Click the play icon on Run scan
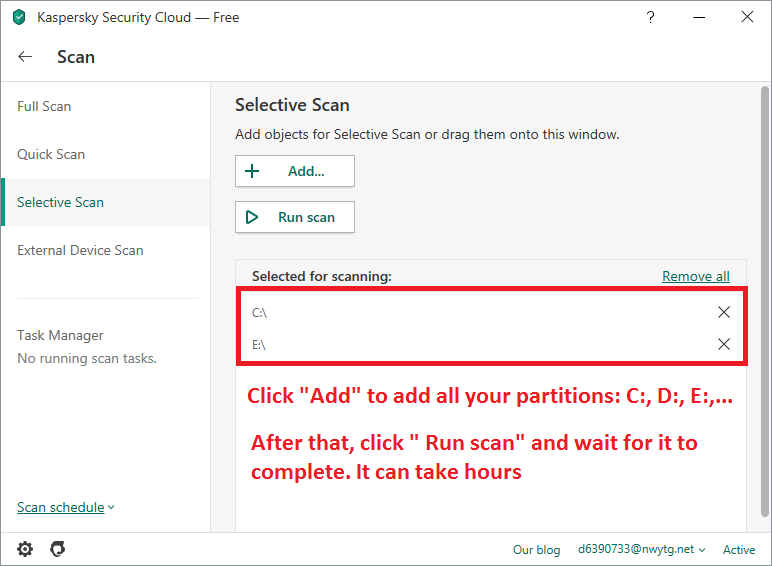This screenshot has width=772, height=566. tap(252, 217)
